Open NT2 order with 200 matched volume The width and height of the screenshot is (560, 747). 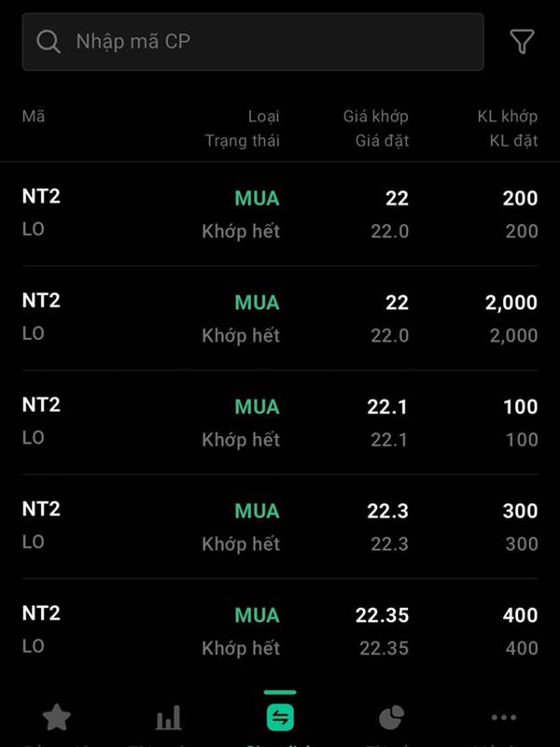pos(280,214)
